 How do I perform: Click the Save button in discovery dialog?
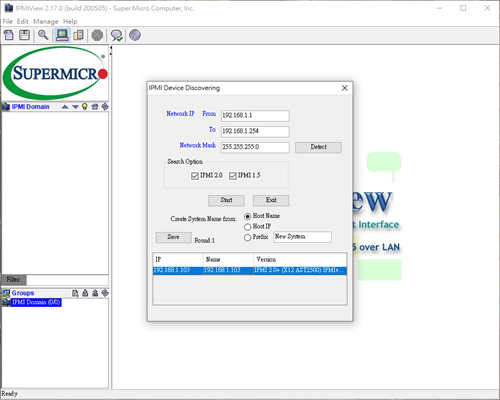pyautogui.click(x=173, y=237)
